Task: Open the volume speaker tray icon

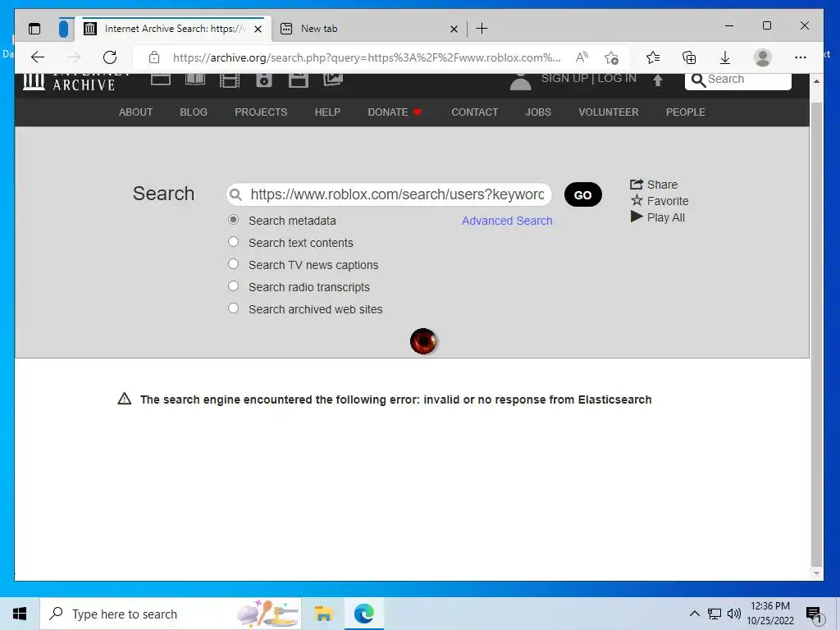Action: pos(733,614)
